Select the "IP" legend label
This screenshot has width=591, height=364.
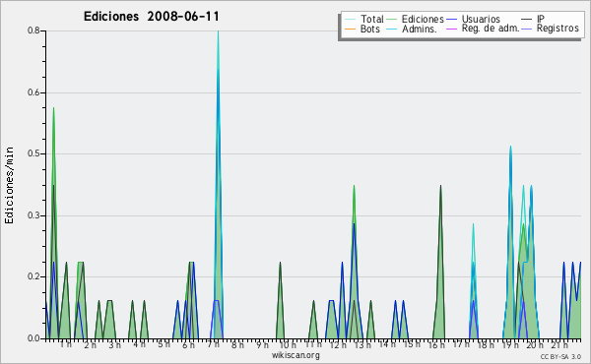(541, 19)
